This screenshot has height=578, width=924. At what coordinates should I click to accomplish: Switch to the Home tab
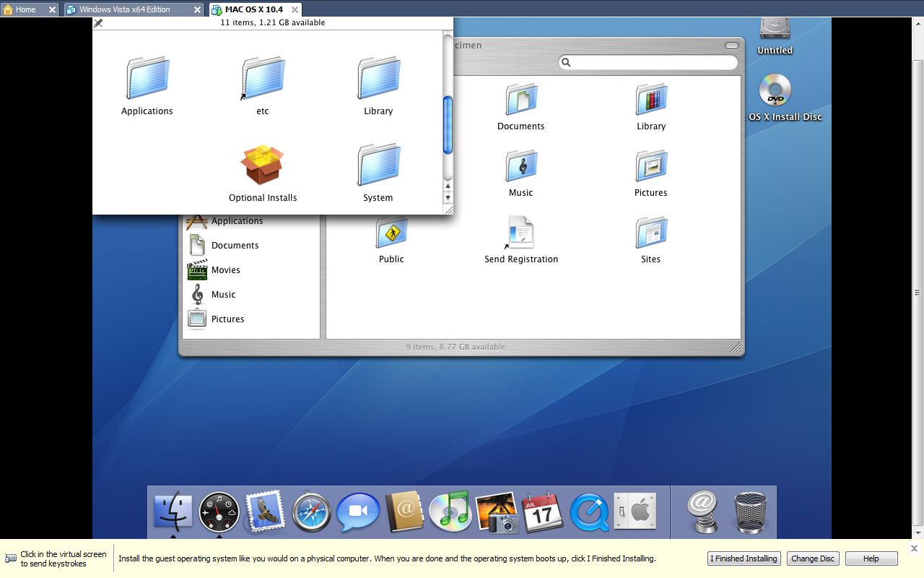click(25, 9)
